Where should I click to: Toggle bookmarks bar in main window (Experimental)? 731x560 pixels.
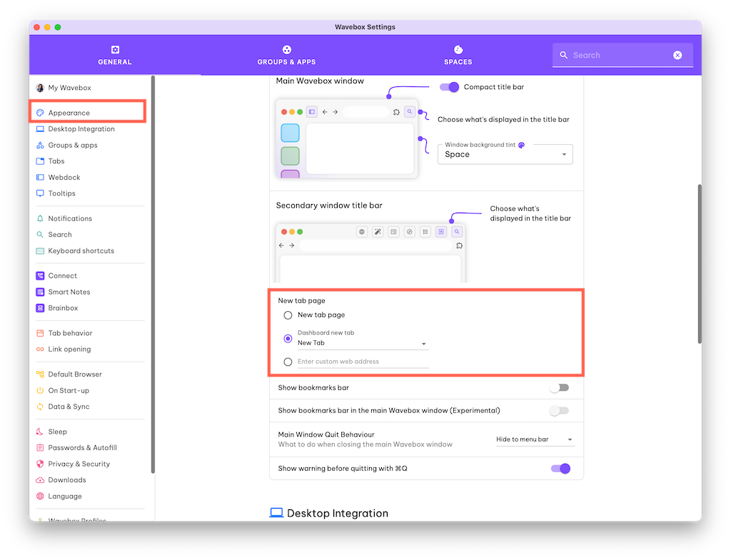(560, 410)
